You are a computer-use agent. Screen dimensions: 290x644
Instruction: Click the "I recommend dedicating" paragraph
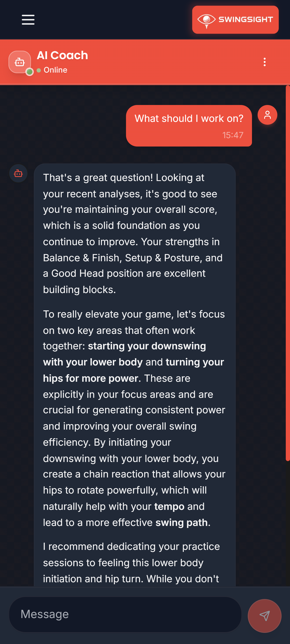coord(131,563)
